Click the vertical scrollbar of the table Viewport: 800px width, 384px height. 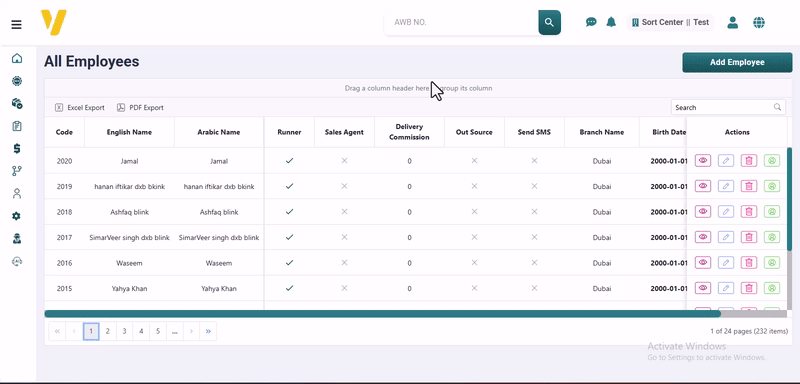(789, 199)
